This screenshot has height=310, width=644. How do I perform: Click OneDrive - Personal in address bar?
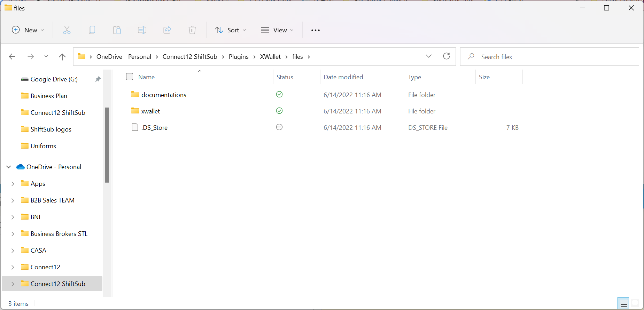click(124, 57)
